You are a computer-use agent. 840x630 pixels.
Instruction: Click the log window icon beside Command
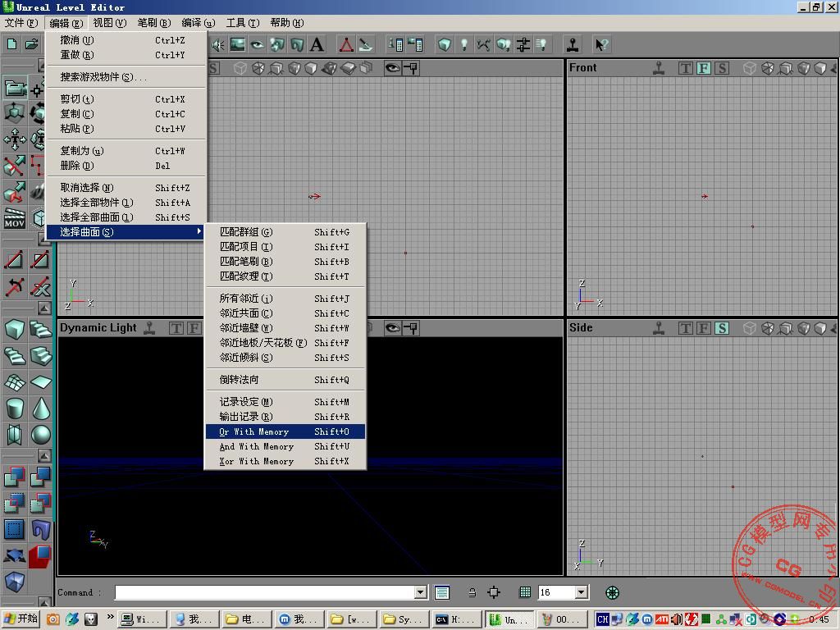tap(442, 592)
